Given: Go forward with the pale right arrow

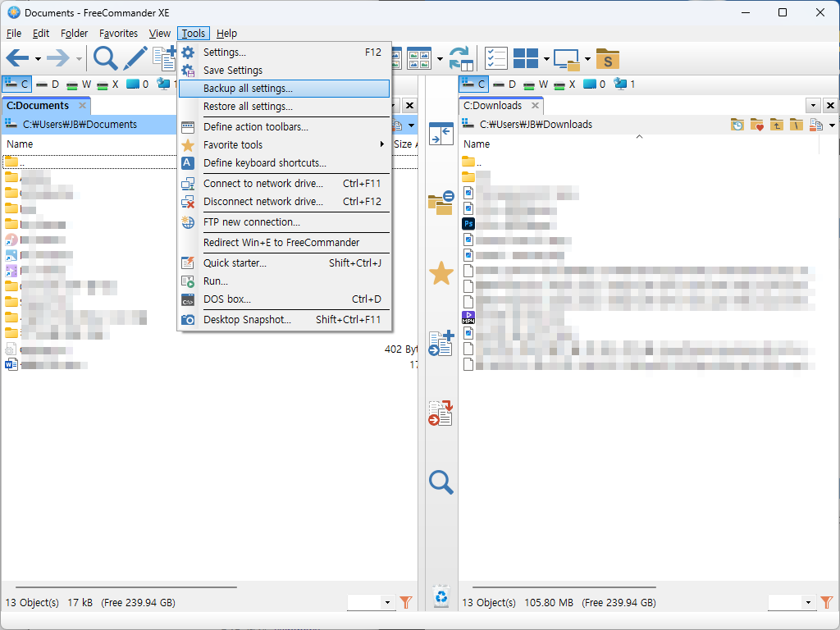Looking at the screenshot, I should pyautogui.click(x=58, y=58).
